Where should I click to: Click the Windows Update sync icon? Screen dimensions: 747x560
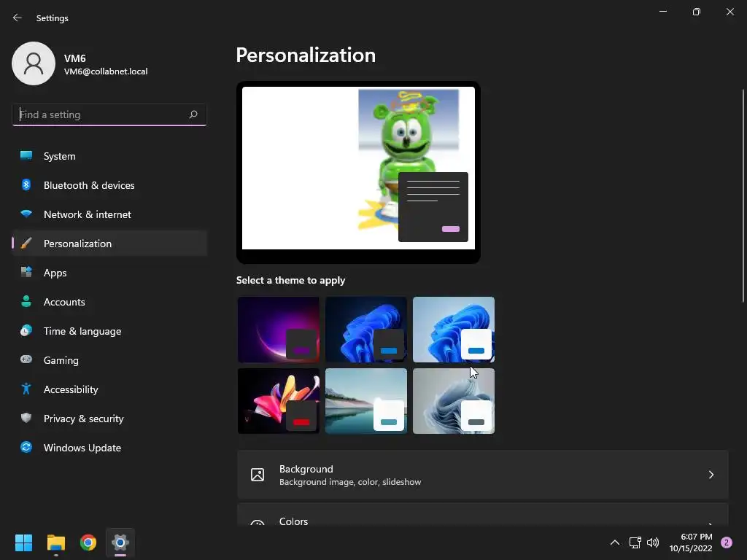point(26,447)
